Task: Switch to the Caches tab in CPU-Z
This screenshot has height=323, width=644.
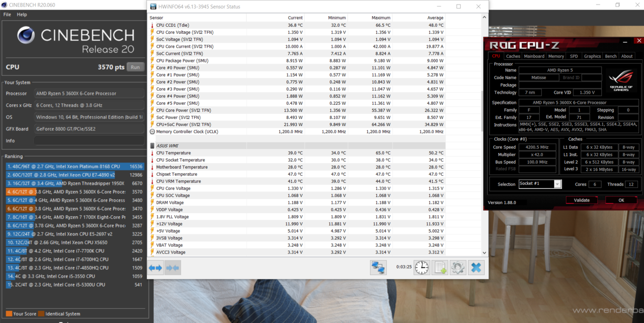Action: (513, 56)
